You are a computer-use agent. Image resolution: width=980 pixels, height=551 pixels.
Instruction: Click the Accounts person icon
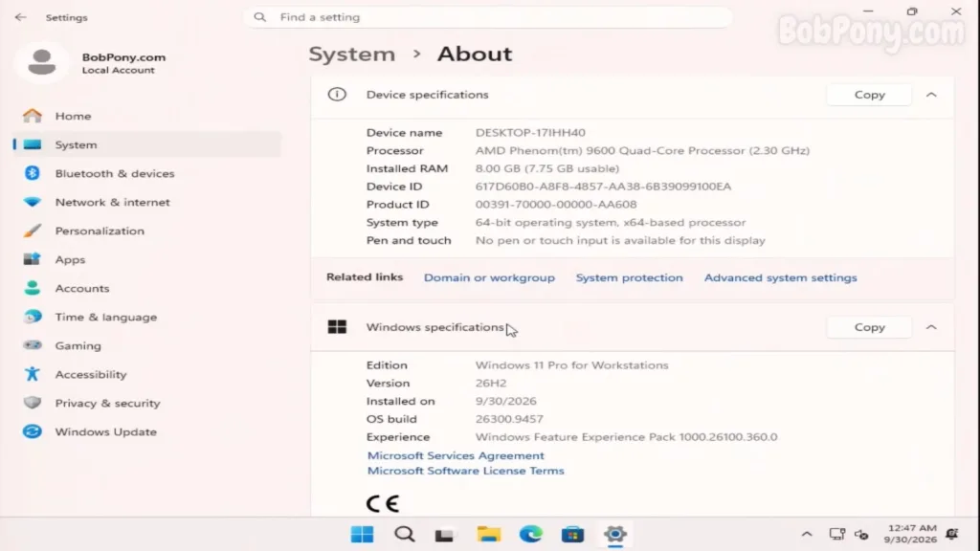33,288
